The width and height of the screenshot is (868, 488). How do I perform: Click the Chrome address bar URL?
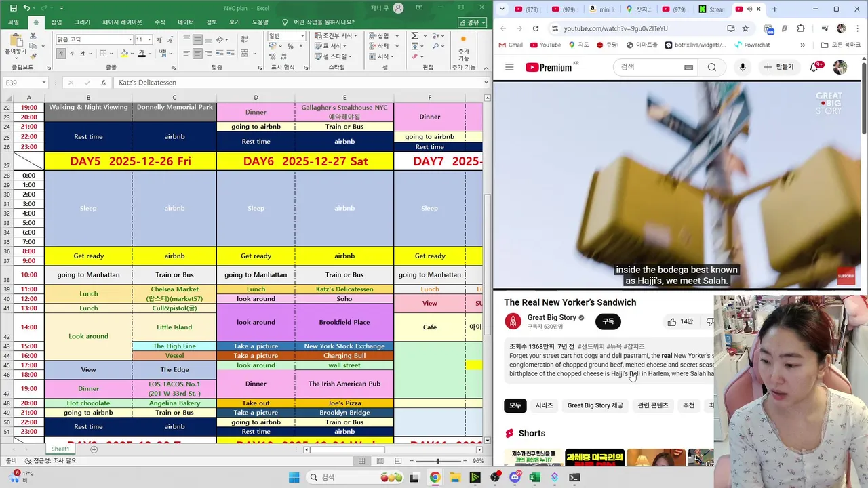(616, 28)
